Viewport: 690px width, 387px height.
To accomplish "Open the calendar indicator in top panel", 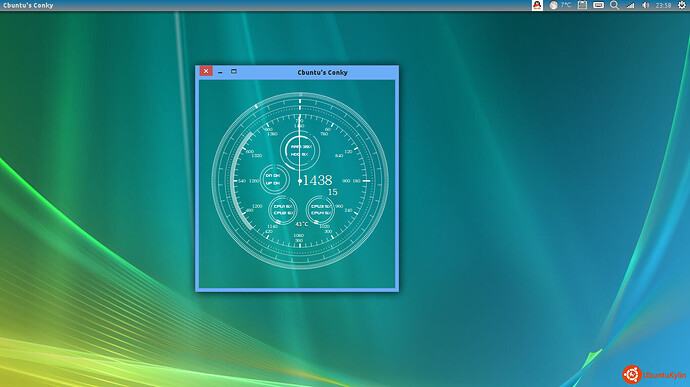I will coord(582,5).
